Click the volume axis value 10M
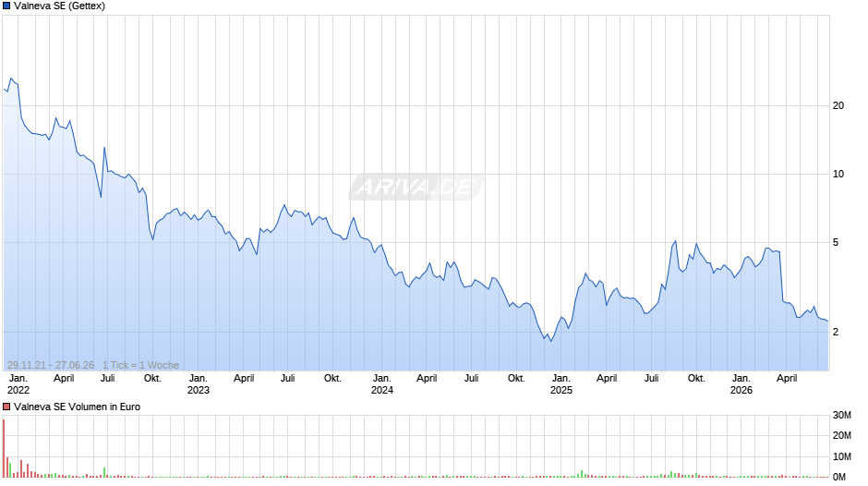The width and height of the screenshot is (868, 486). pyautogui.click(x=841, y=456)
